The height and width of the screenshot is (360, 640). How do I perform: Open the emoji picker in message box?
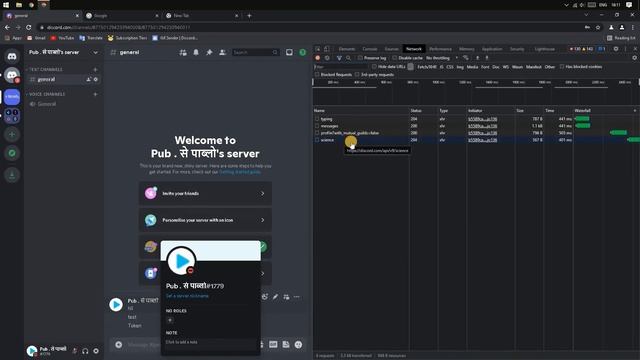(x=298, y=344)
